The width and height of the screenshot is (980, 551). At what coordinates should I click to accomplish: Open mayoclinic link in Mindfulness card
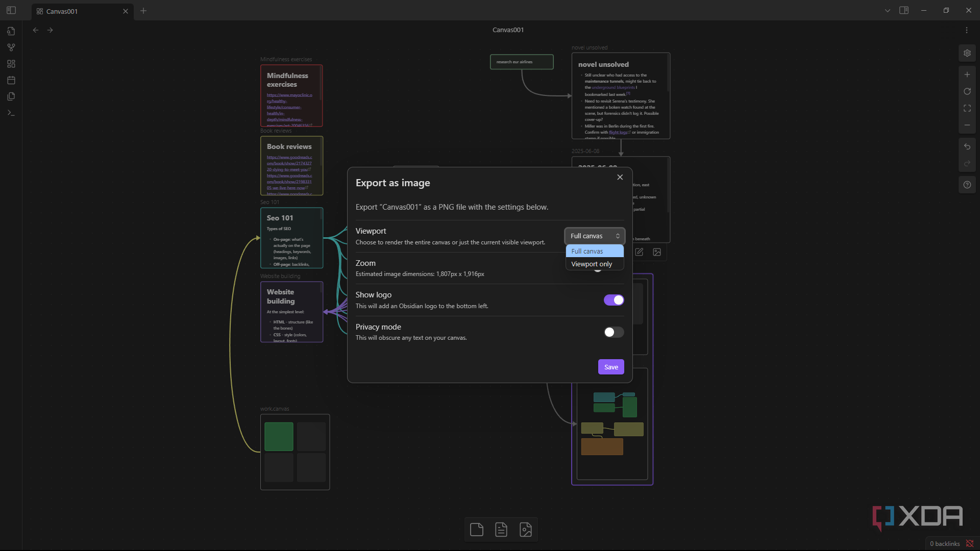coord(289,110)
